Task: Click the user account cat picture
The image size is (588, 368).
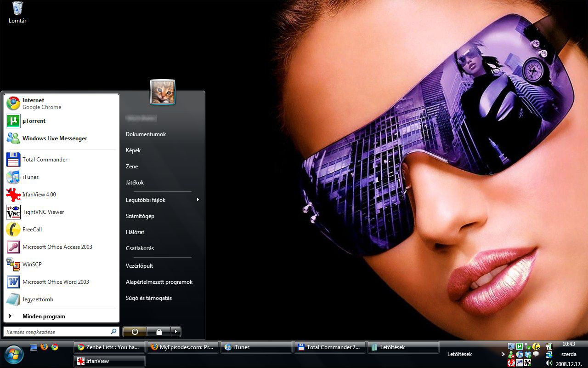Action: click(x=163, y=92)
